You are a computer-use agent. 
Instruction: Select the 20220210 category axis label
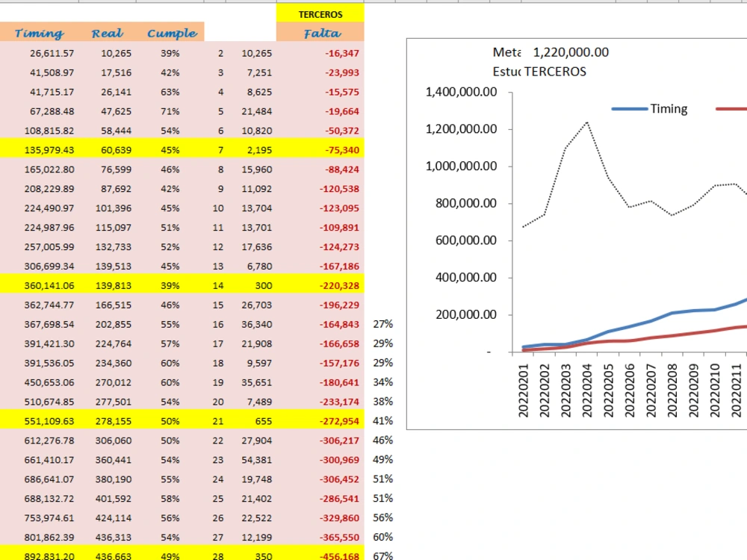point(715,391)
